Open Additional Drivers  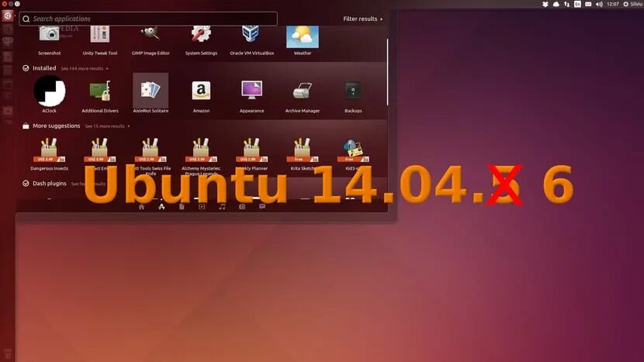pos(100,94)
